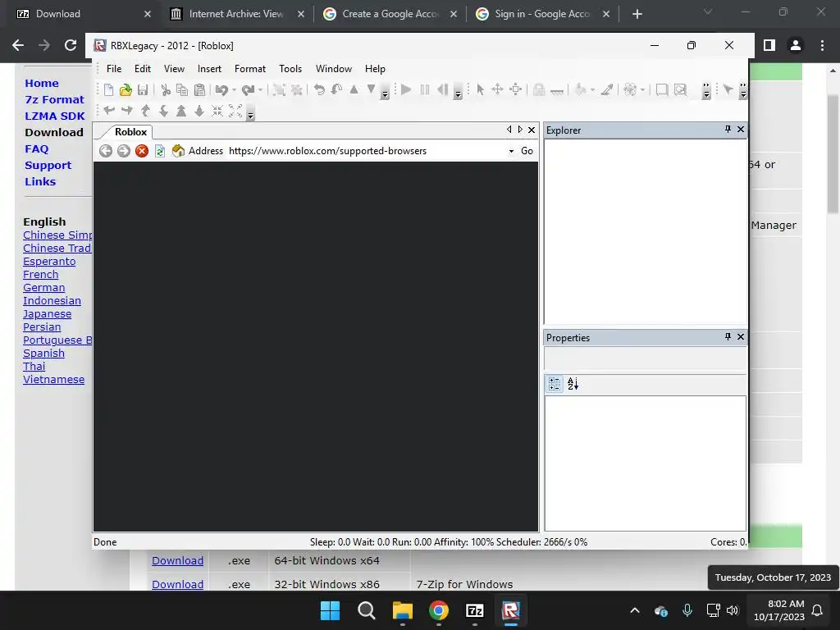
Task: Open the address bar URL dropdown
Action: point(511,152)
